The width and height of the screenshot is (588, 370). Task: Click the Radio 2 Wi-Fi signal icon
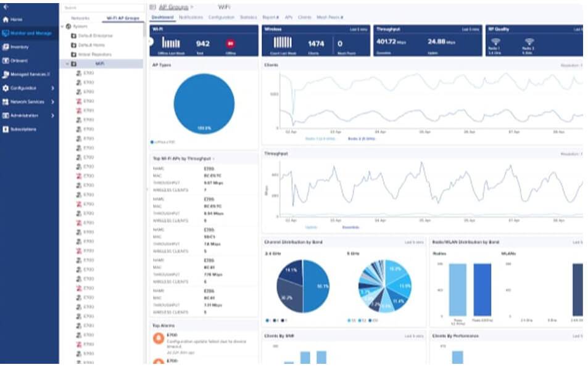click(x=529, y=41)
